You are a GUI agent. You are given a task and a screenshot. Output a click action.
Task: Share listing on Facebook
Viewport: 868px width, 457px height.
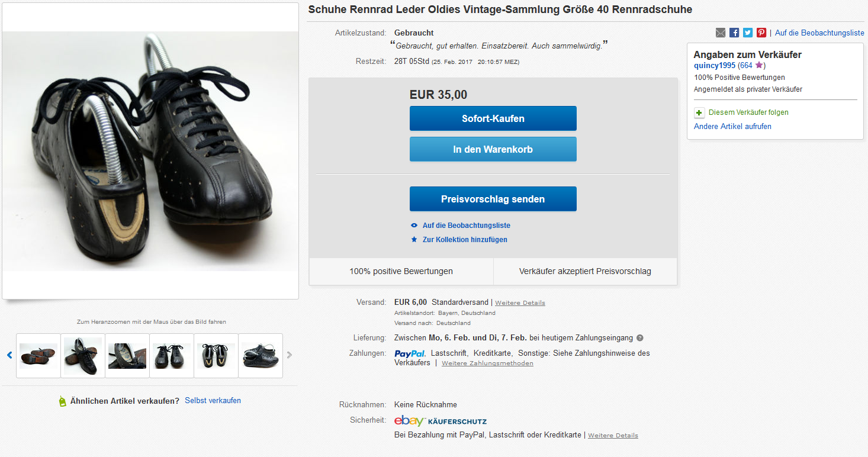click(734, 33)
